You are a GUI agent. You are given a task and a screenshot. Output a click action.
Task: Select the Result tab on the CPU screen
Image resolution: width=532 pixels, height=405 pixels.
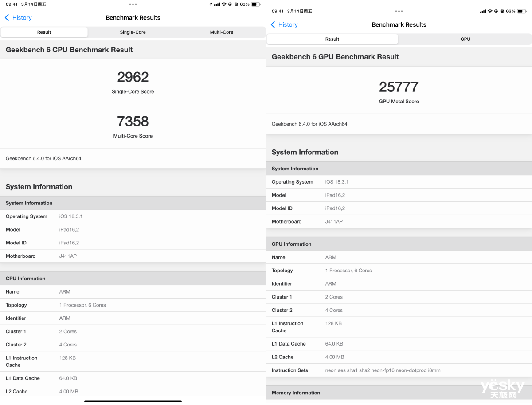(44, 32)
